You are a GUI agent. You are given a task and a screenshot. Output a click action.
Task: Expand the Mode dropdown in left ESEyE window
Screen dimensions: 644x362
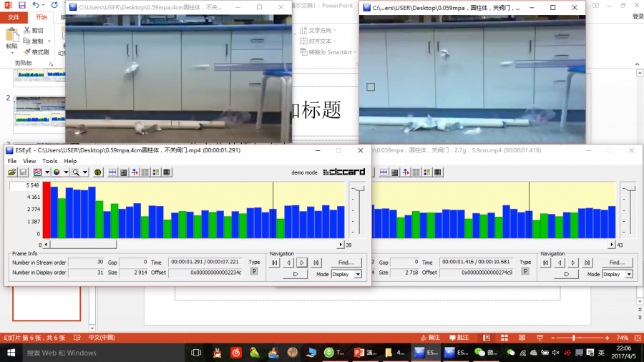point(358,274)
